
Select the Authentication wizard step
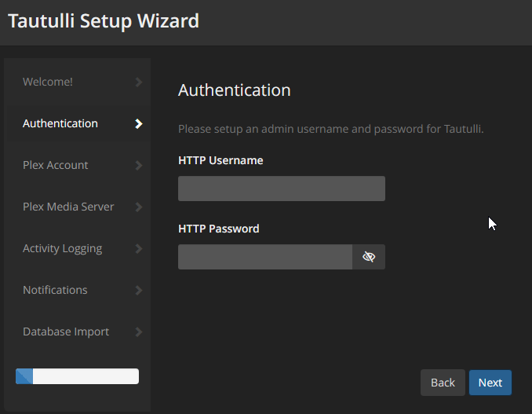[x=60, y=123]
